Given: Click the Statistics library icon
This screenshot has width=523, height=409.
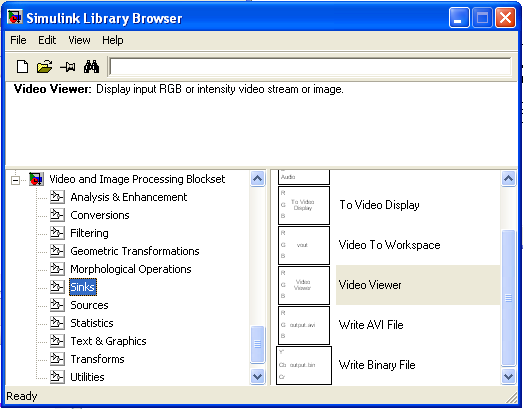Looking at the screenshot, I should tap(57, 323).
